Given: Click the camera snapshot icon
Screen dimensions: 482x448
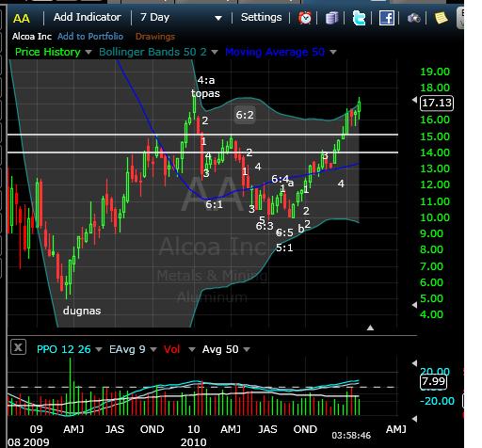Looking at the screenshot, I should point(413,18).
